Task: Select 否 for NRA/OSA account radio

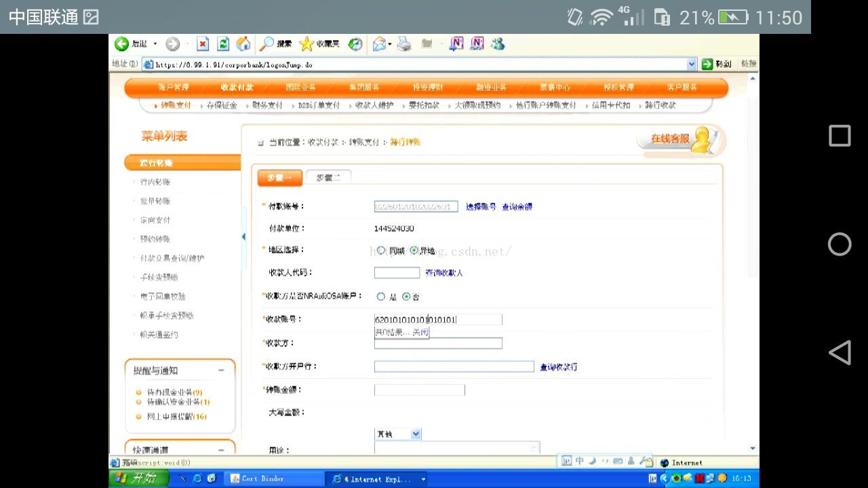Action: (406, 297)
